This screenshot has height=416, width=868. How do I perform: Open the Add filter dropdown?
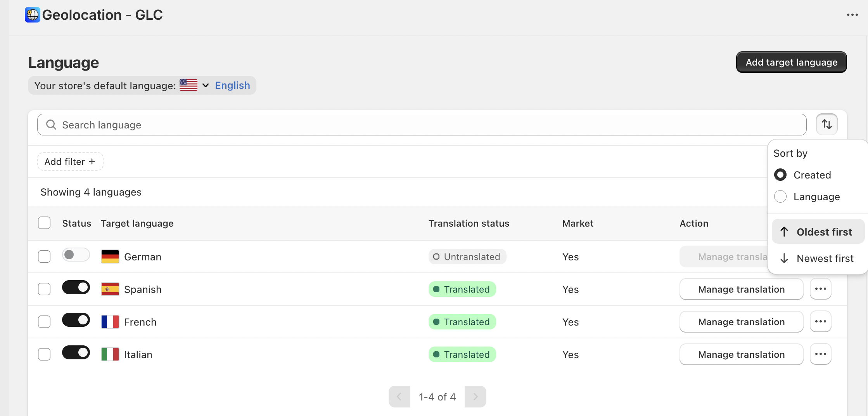point(70,161)
